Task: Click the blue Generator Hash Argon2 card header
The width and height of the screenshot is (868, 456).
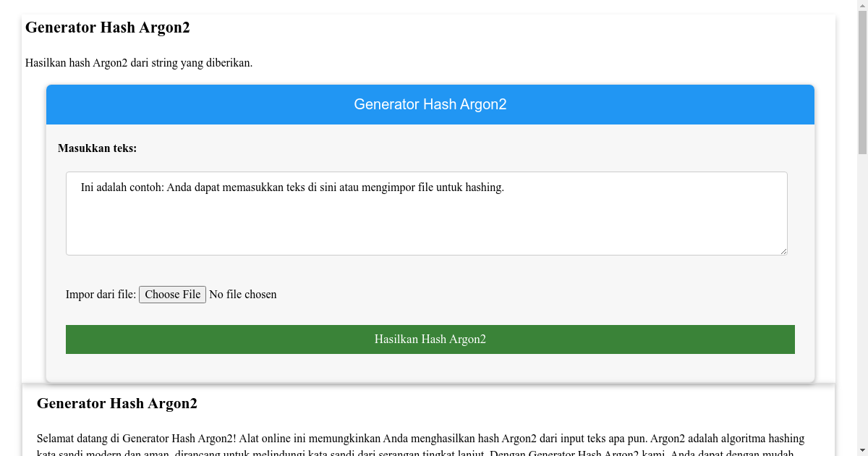Action: [430, 104]
